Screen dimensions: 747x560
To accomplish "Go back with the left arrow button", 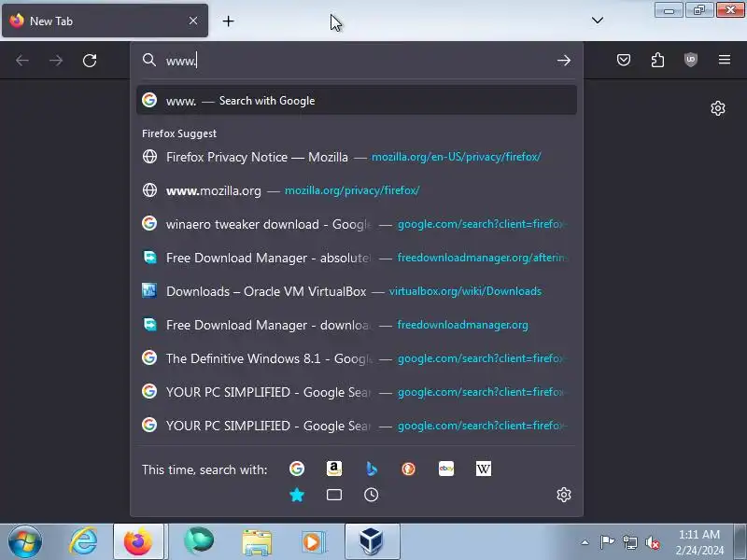I will click(22, 61).
